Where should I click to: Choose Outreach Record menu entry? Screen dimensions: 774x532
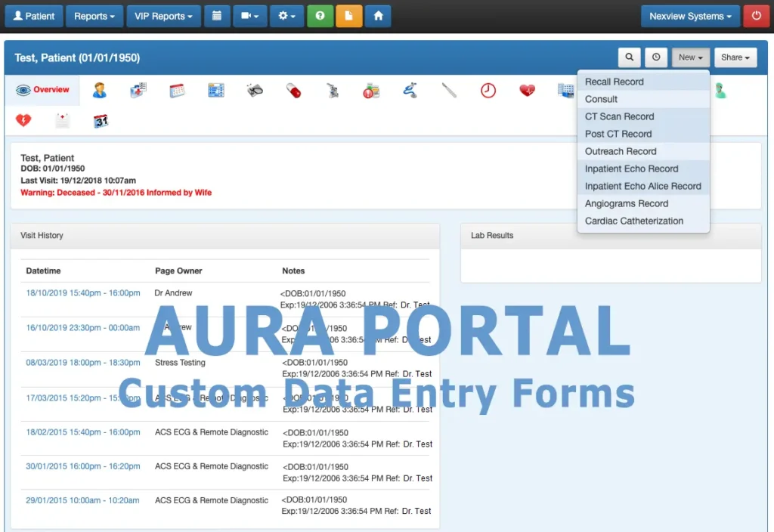click(643, 151)
